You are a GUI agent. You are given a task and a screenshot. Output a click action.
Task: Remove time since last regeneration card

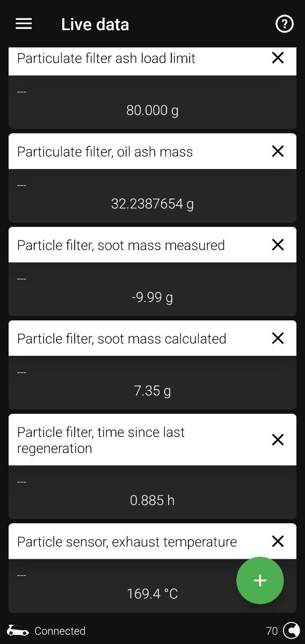(x=278, y=440)
